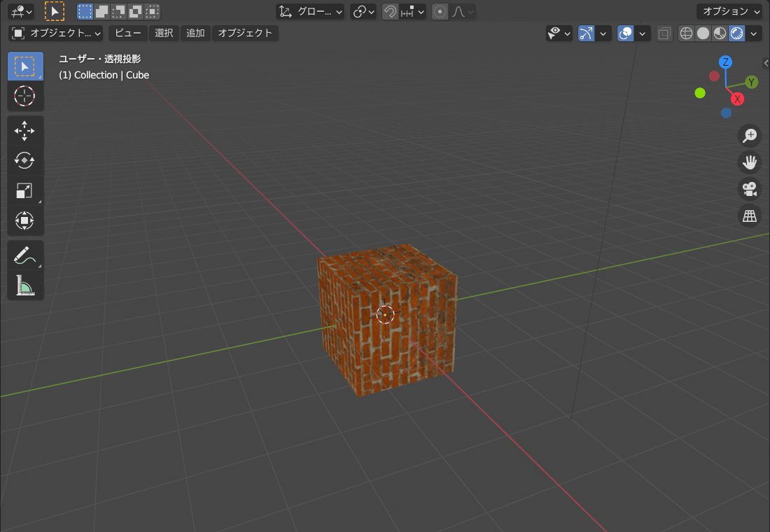Set selection mode to intersect
Viewport: 770px width, 532px height.
152,11
